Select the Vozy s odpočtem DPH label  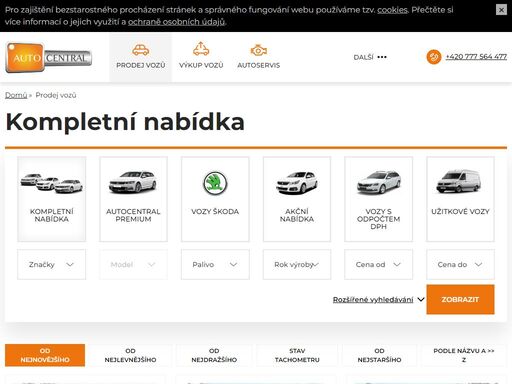point(379,219)
